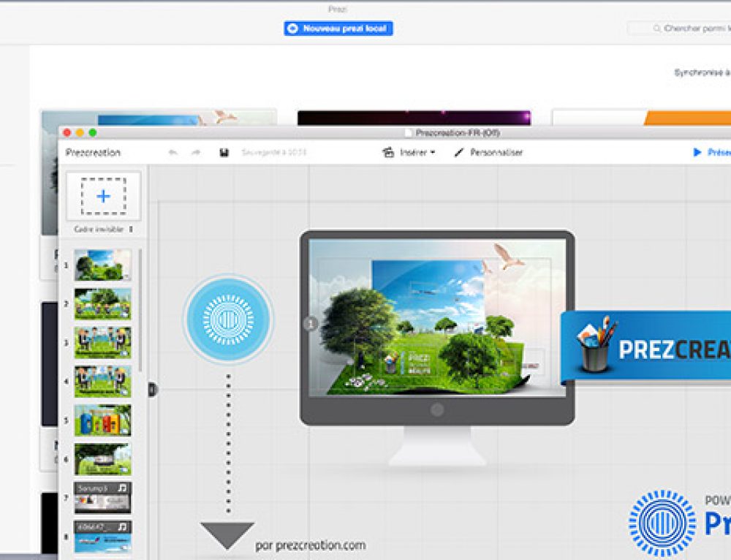Add a frame with the dashed plus icon

(102, 196)
